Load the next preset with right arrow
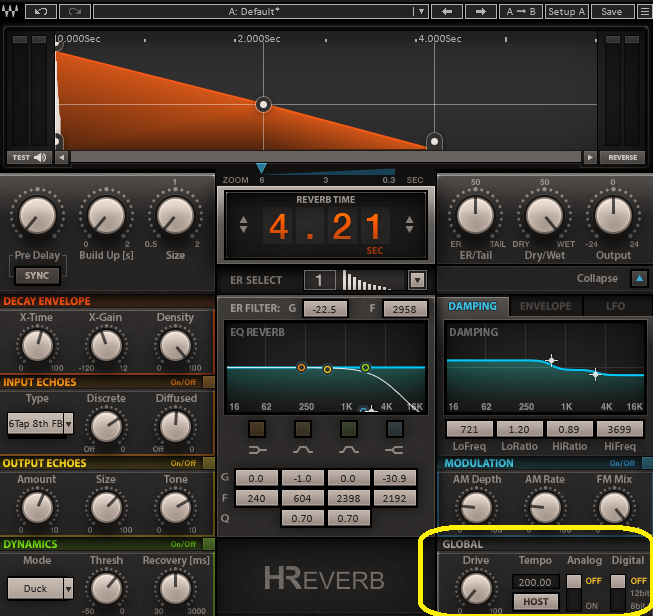 pyautogui.click(x=481, y=12)
